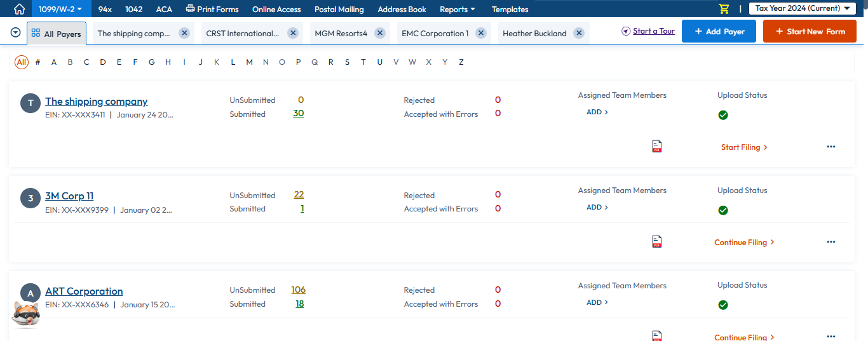
Task: Close the CRST International tab
Action: point(293,33)
